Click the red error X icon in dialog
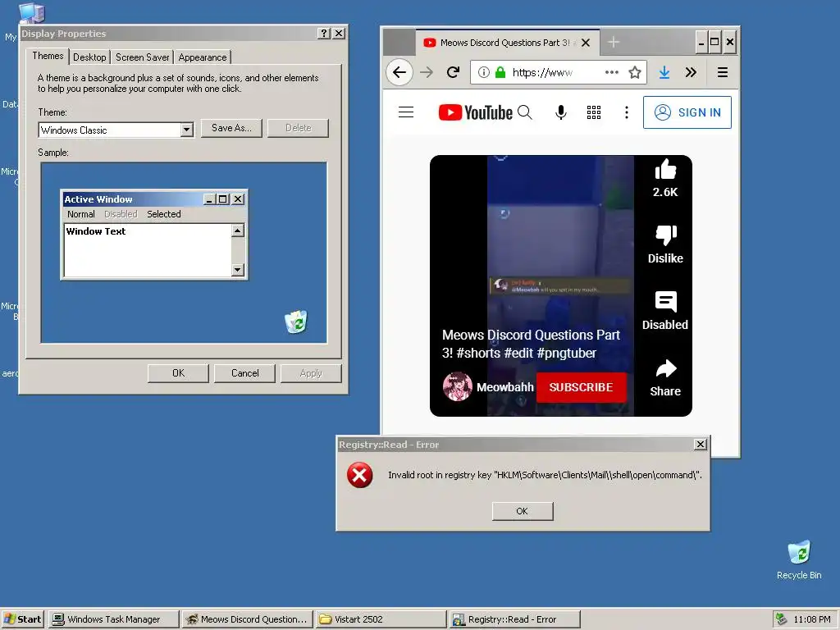840x630 pixels. click(360, 475)
